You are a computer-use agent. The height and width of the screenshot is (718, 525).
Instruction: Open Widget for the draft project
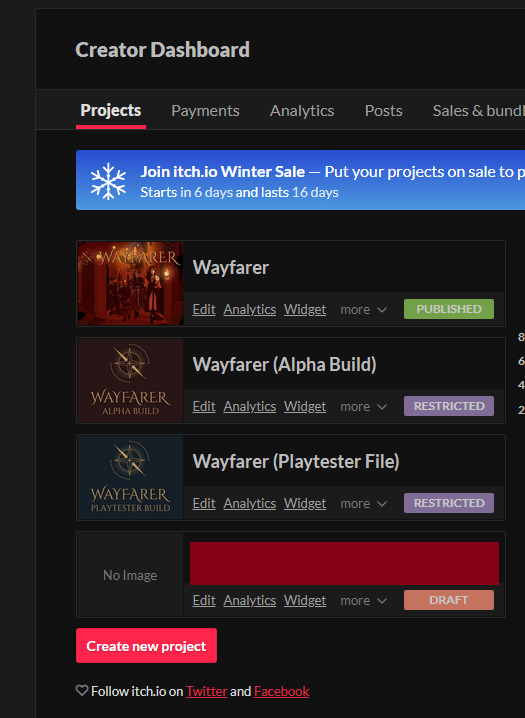[x=305, y=601]
